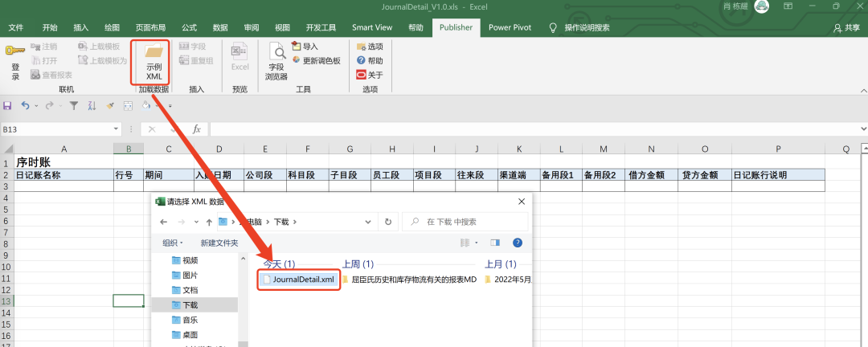Select the 屈臣氏历史和库存物流 folder

pyautogui.click(x=409, y=279)
